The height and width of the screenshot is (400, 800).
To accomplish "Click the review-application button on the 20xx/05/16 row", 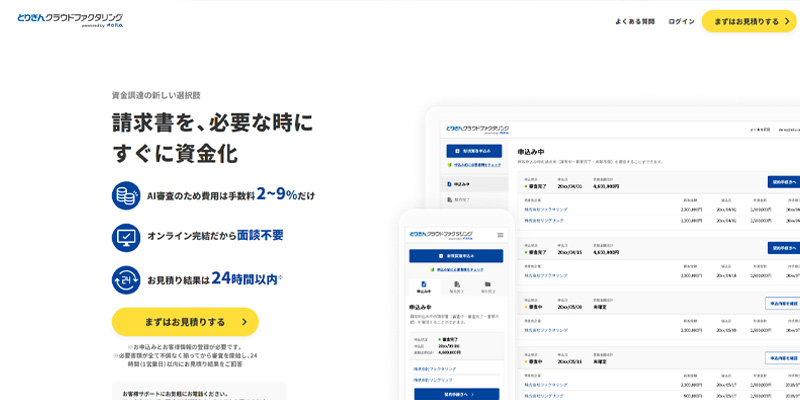I will click(x=783, y=358).
